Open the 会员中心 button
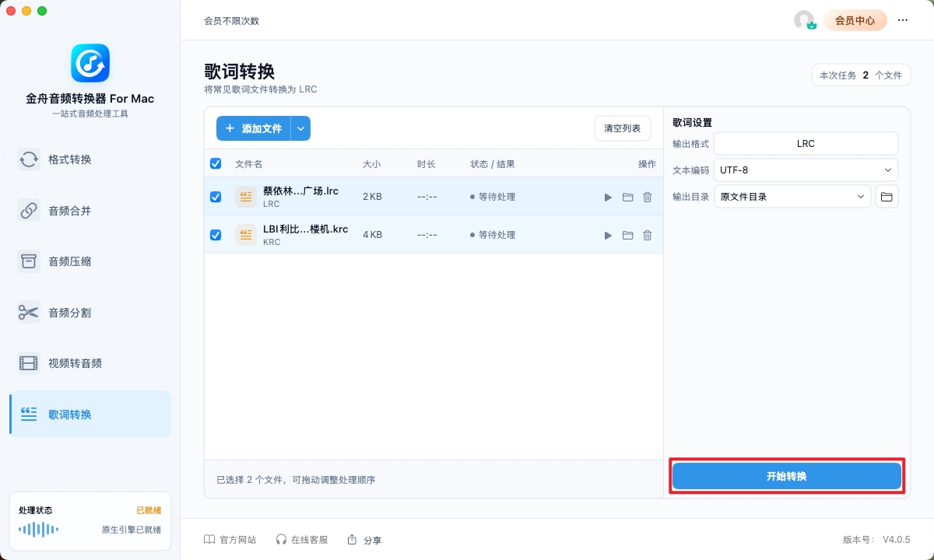Screen dimensions: 934x560 (855, 20)
